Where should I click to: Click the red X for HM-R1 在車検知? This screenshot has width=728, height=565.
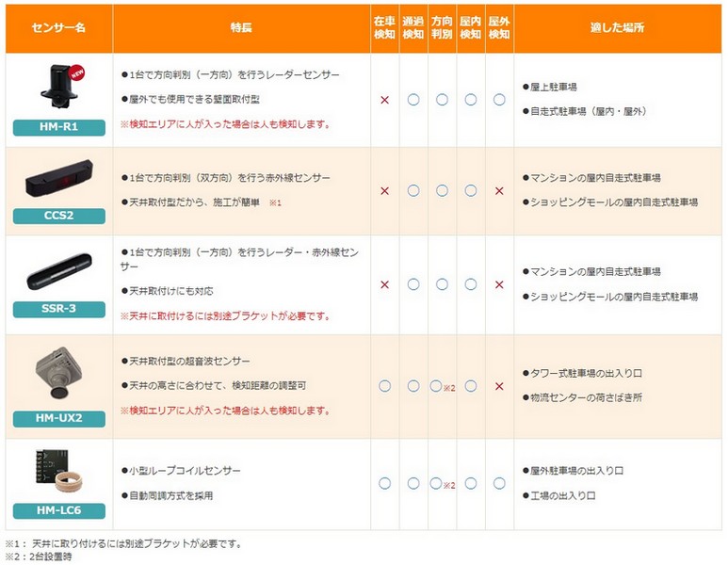[384, 99]
